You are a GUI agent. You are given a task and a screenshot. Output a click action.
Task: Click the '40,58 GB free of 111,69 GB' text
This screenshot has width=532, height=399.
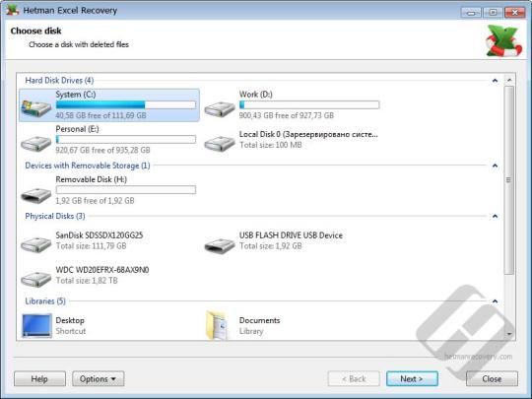click(101, 115)
